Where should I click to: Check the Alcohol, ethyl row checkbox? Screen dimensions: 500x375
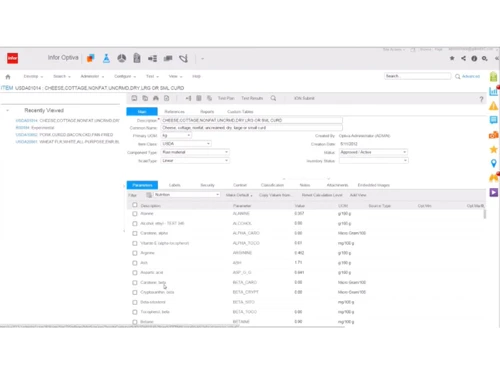pyautogui.click(x=135, y=224)
